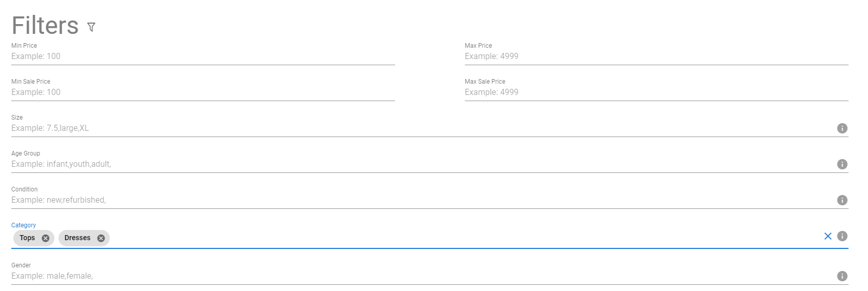Click the Condition field info icon

pyautogui.click(x=842, y=200)
